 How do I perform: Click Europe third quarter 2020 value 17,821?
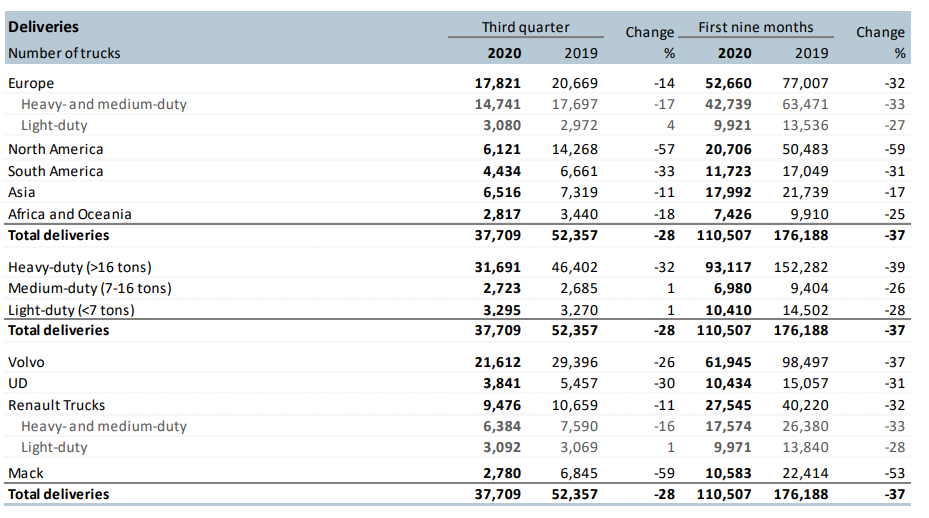498,84
